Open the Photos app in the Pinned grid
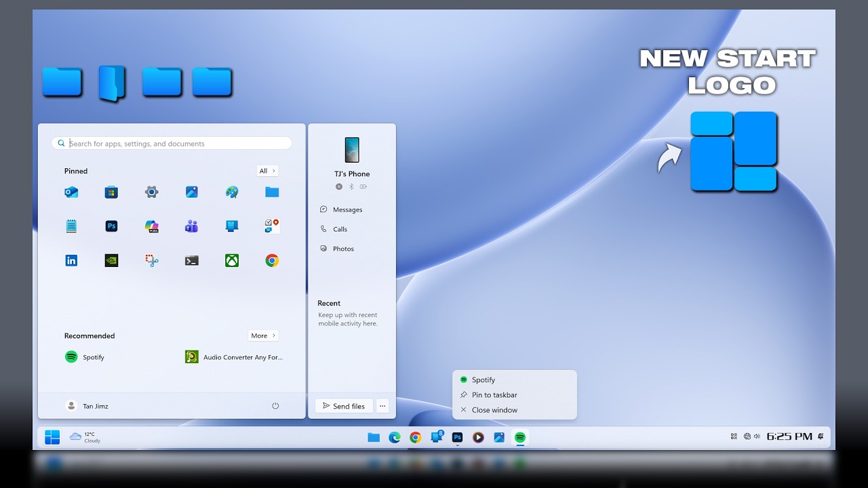The width and height of the screenshot is (868, 488). 191,192
